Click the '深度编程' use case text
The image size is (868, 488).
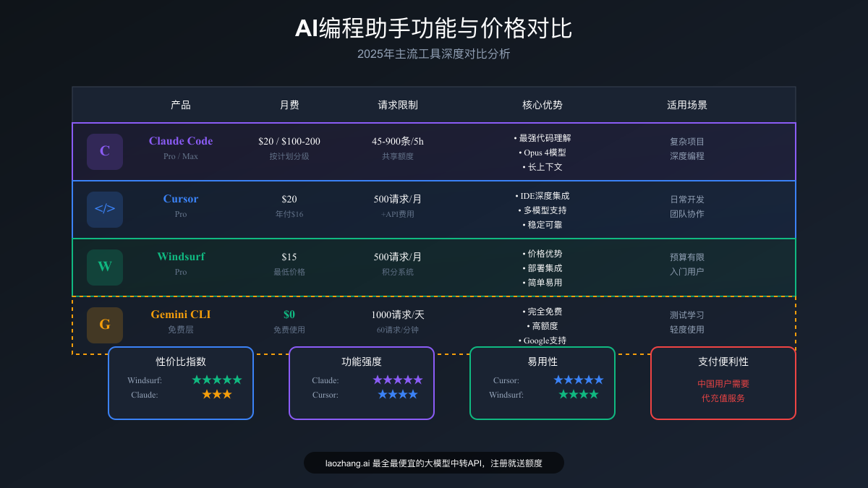[x=687, y=156]
